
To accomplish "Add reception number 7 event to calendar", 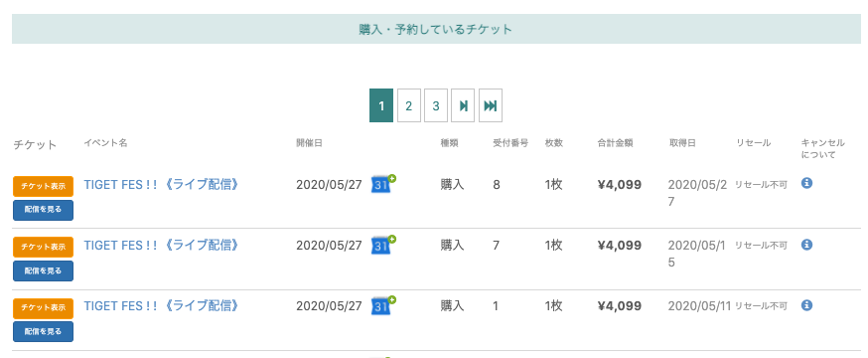I will (x=383, y=245).
